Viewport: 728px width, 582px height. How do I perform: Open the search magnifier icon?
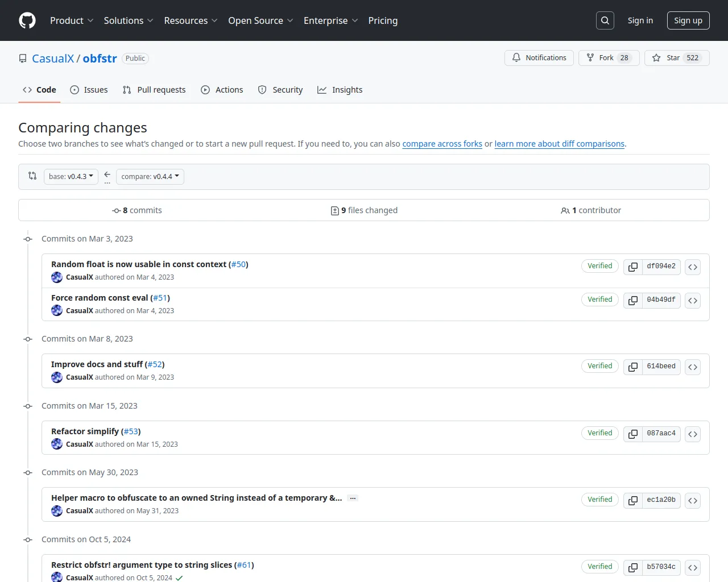point(605,20)
